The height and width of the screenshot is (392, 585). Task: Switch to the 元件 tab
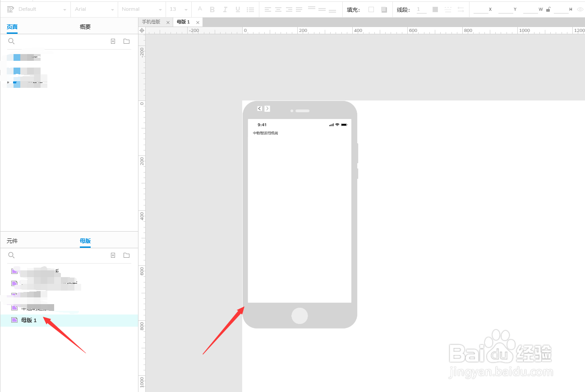pos(12,241)
